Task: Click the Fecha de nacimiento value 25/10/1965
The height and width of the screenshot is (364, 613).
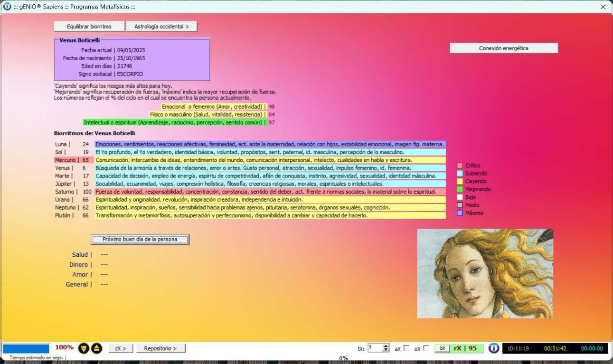Action: [x=131, y=58]
